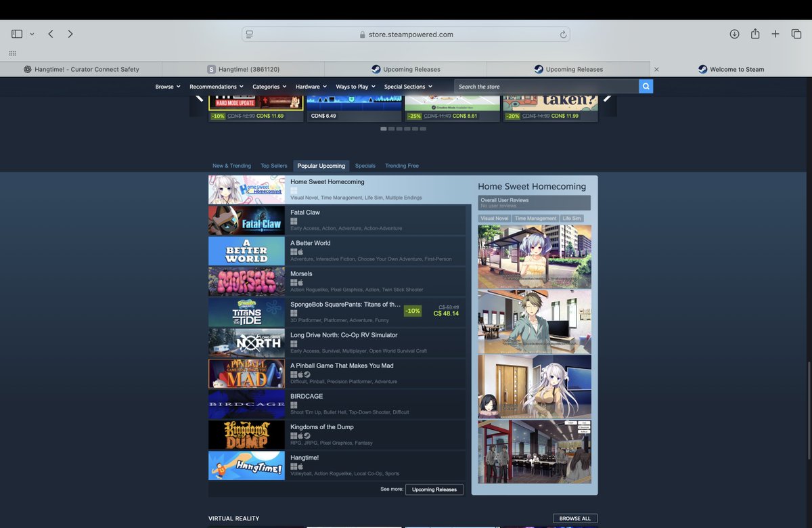
Task: Expand the Browse dropdown menu
Action: pyautogui.click(x=168, y=87)
